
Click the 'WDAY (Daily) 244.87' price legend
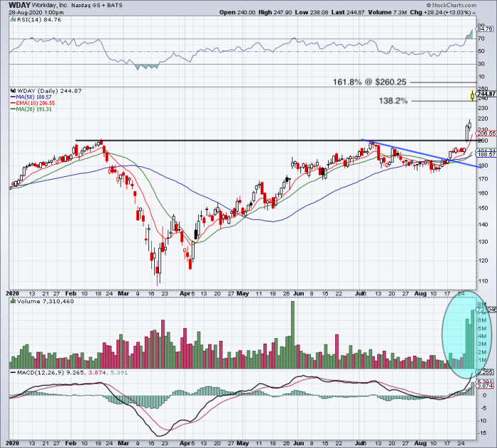[x=50, y=91]
